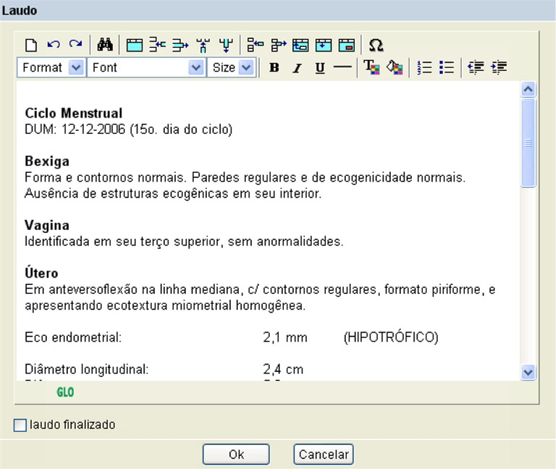The width and height of the screenshot is (556, 472).
Task: Click the text (HIPOTRÓFICO)
Action: click(391, 337)
